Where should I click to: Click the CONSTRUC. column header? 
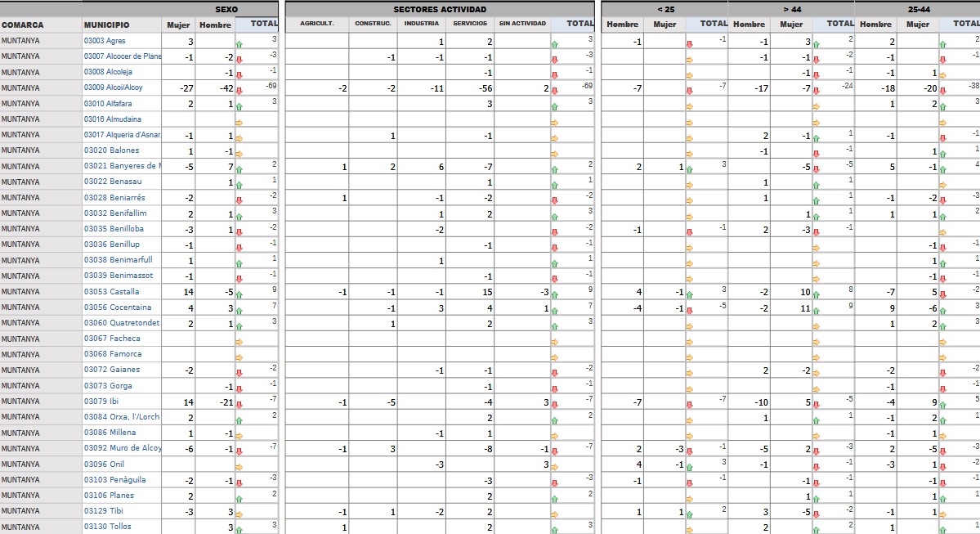[374, 24]
